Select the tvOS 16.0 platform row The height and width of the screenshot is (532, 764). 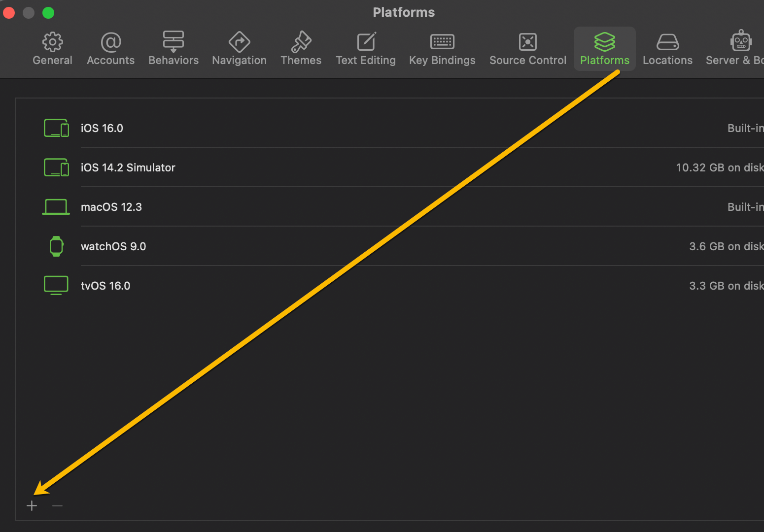click(105, 285)
